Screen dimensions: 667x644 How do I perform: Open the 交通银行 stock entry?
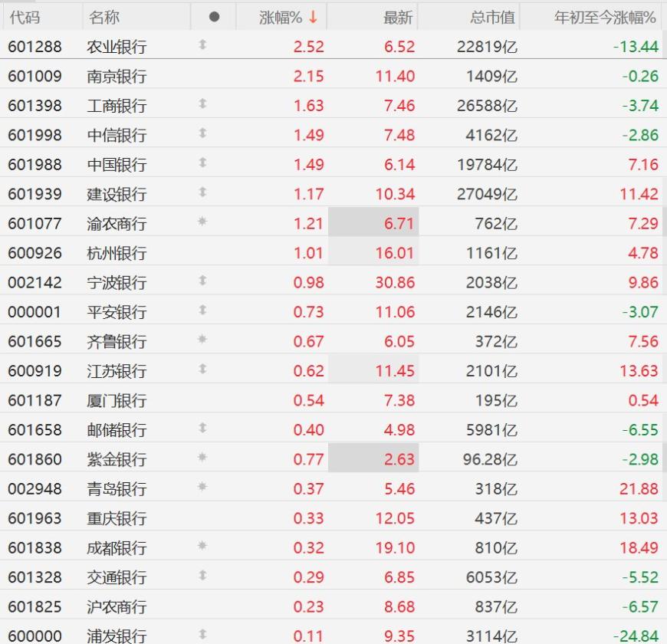tap(117, 577)
